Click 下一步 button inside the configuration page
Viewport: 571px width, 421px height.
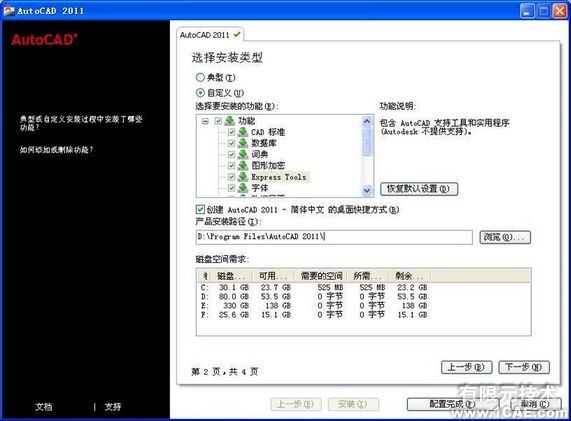tap(524, 367)
